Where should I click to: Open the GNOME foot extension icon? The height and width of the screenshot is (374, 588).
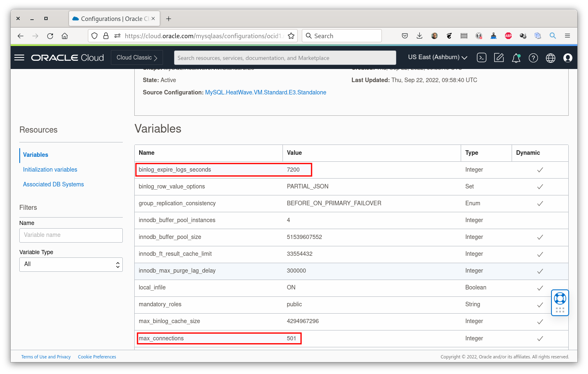click(x=449, y=36)
